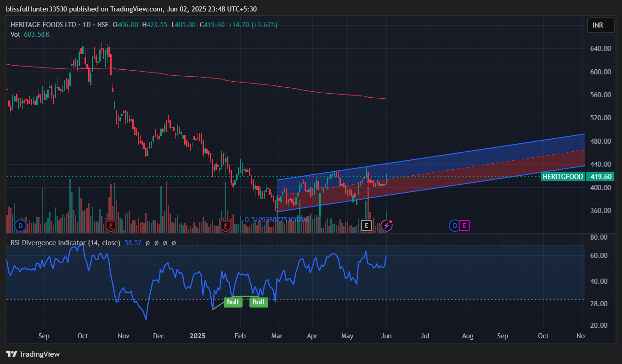Click the Jun label on time axis

click(386, 336)
